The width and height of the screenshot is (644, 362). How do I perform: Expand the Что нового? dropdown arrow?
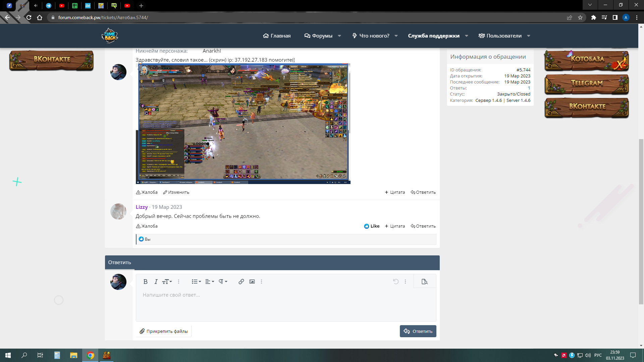(x=396, y=36)
